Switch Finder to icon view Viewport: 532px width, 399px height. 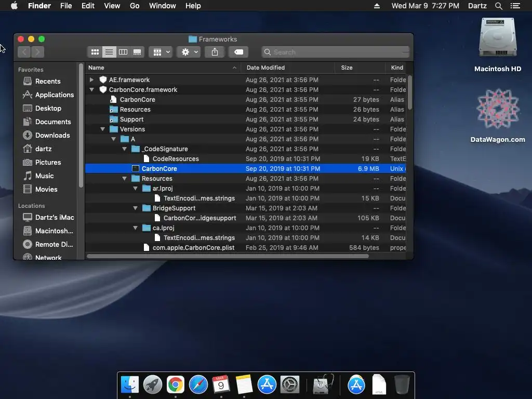pos(95,52)
